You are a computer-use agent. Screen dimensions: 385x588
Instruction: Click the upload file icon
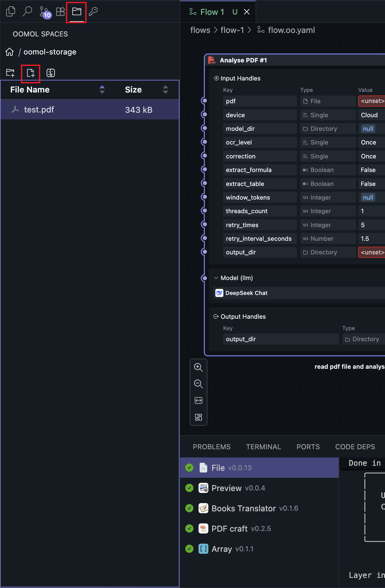[31, 73]
